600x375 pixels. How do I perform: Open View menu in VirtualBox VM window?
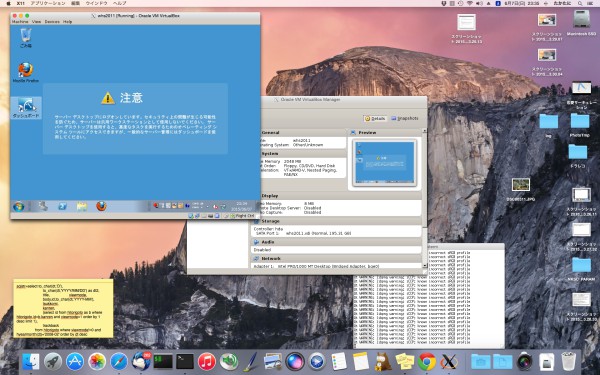[36, 22]
